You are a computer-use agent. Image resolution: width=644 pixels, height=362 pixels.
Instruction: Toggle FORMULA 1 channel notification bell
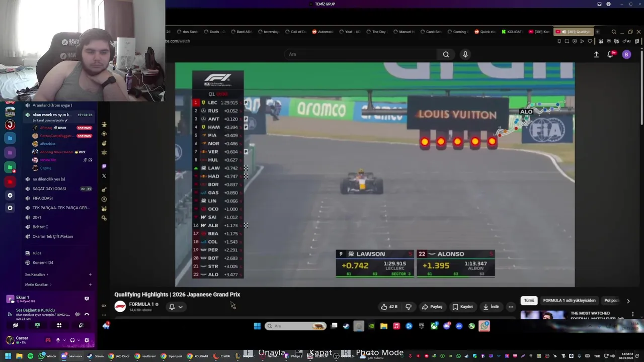click(x=172, y=307)
